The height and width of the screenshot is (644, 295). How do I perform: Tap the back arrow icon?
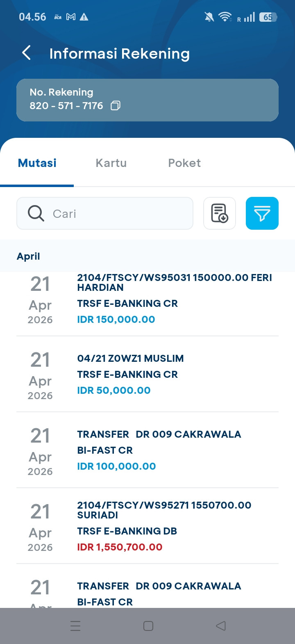[x=26, y=53]
